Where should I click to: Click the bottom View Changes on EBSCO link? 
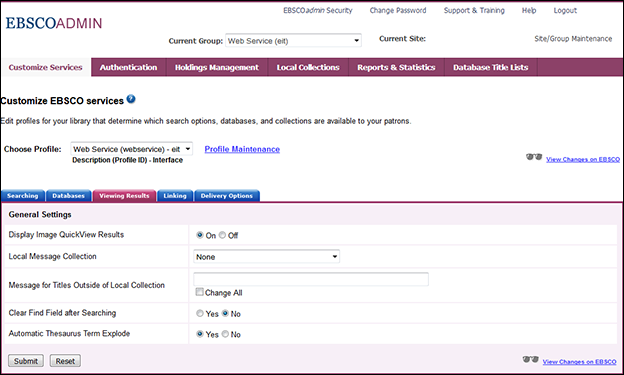(x=579, y=362)
